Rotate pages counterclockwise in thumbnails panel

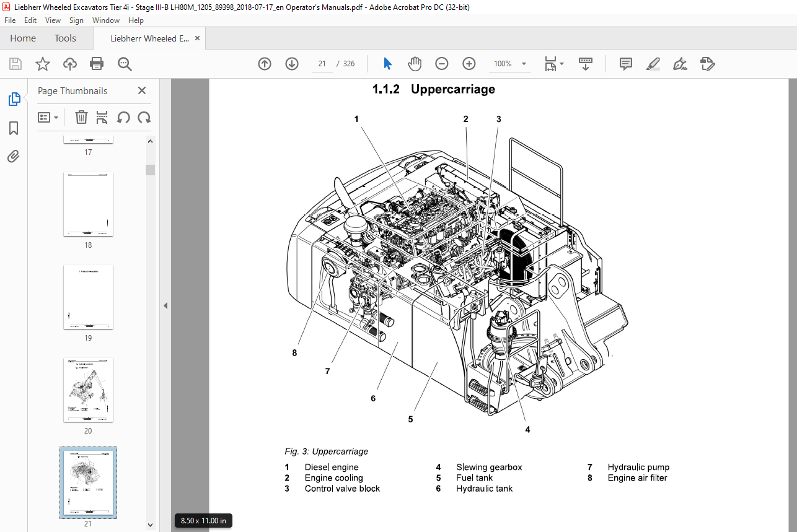point(123,118)
